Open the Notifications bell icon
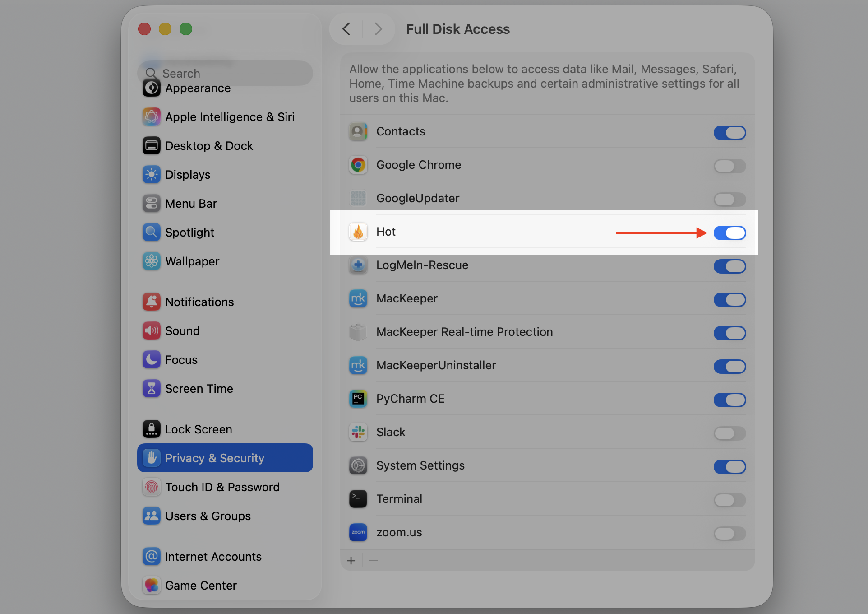 coord(152,302)
